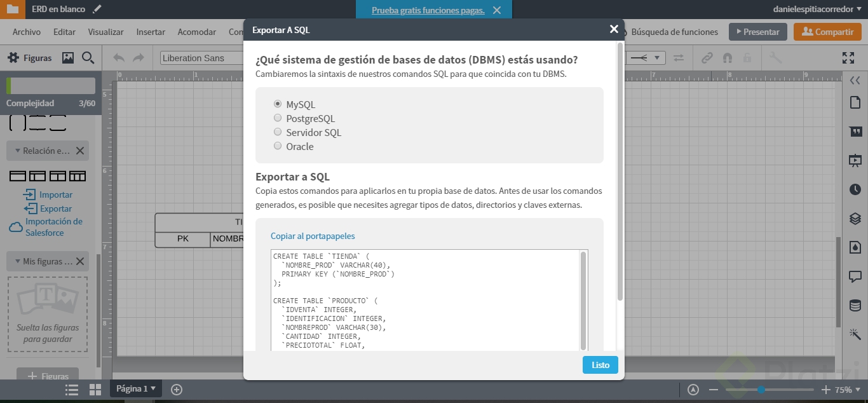Open the data linking database icon
Image resolution: width=868 pixels, height=403 pixels.
tap(855, 305)
